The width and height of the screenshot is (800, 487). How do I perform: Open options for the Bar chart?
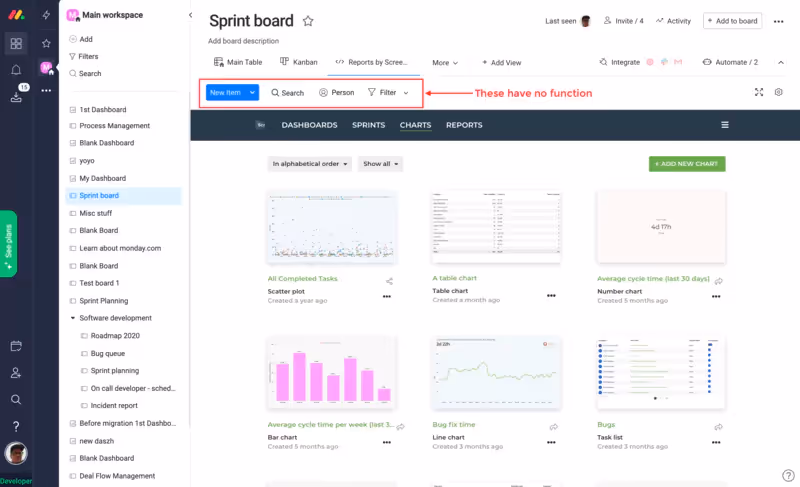387,442
